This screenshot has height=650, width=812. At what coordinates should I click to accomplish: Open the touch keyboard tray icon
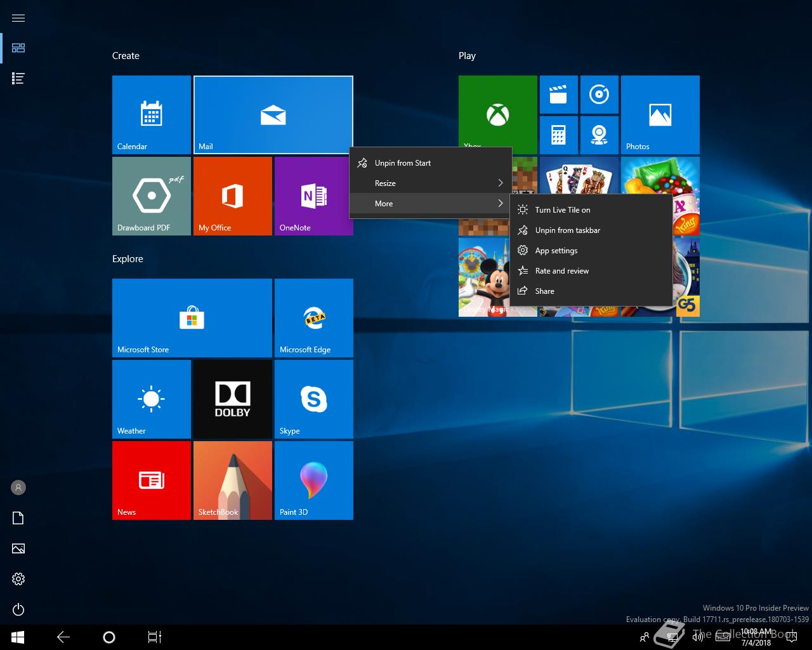coord(723,637)
